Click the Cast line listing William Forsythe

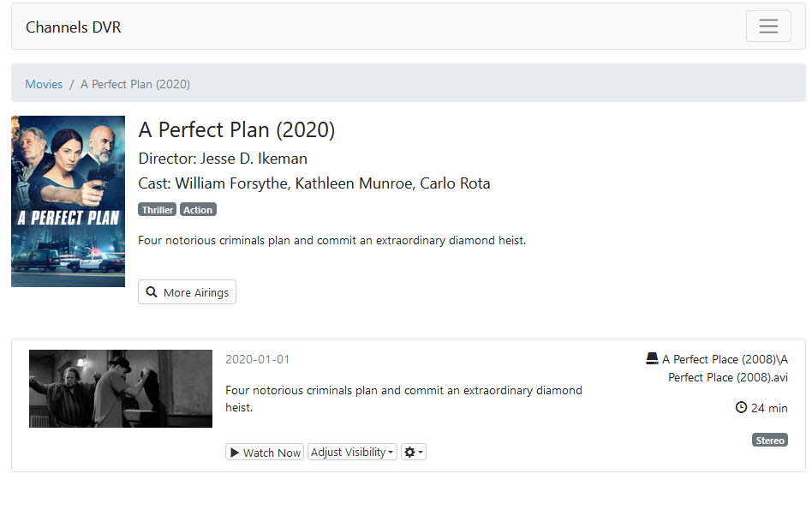pos(313,183)
